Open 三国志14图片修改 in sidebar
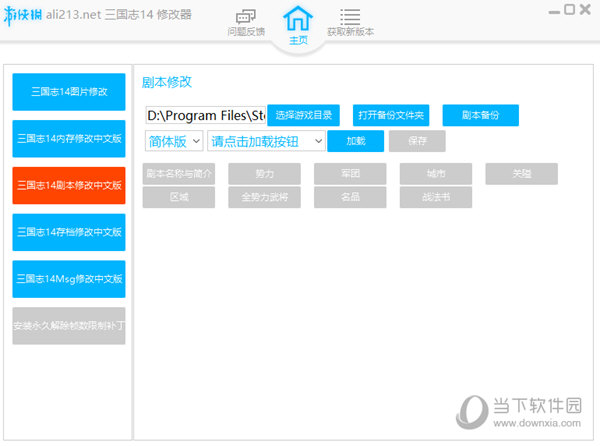This screenshot has height=446, width=600. coord(69,92)
